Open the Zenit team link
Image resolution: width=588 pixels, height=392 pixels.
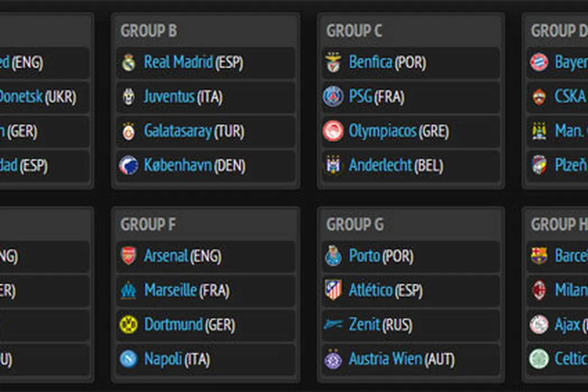tap(364, 325)
